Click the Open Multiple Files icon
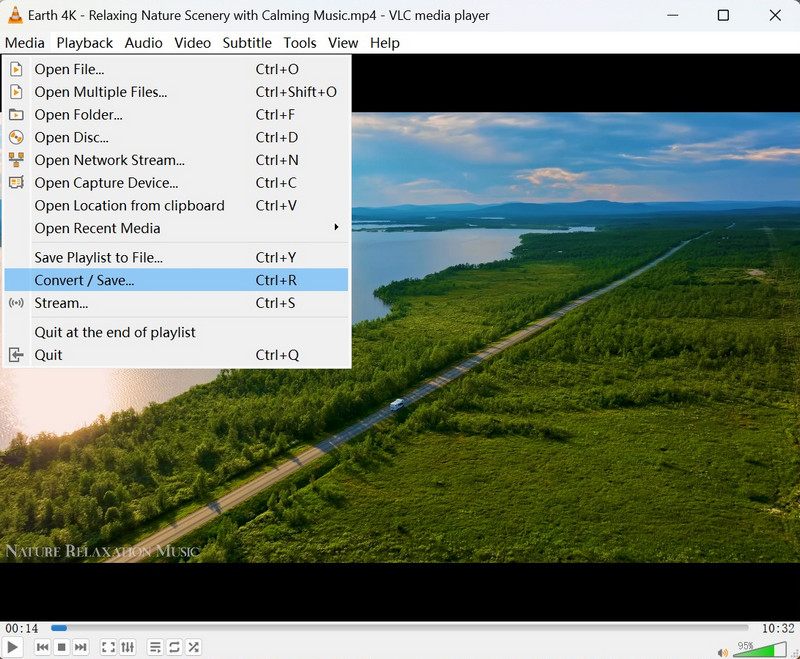This screenshot has width=800, height=659. pyautogui.click(x=16, y=92)
